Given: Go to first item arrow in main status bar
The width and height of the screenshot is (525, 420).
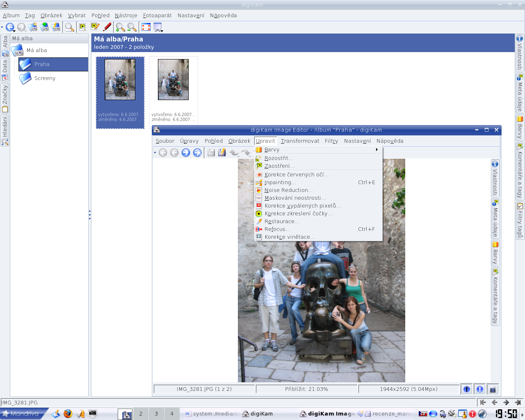Looking at the screenshot, I should click(x=483, y=402).
